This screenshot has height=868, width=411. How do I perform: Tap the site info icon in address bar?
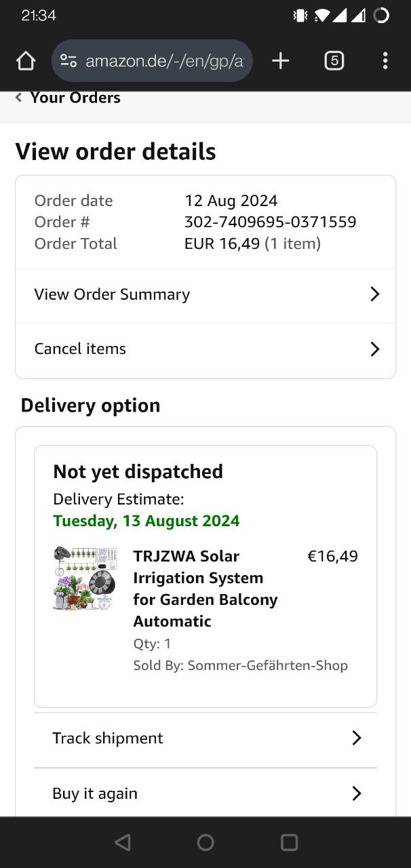point(68,61)
